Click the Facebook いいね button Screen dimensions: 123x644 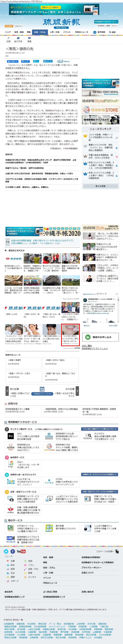pos(13,61)
